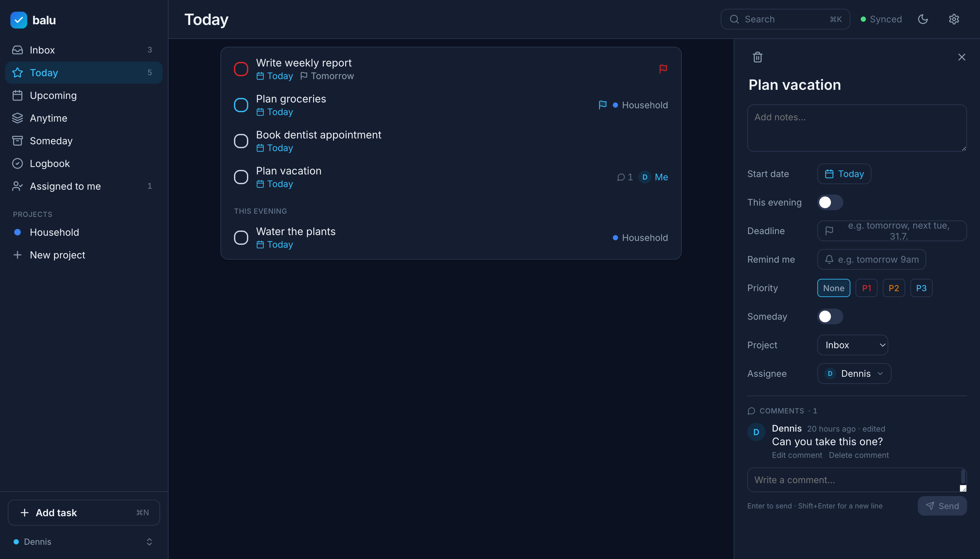Close the Plan vacation detail panel
The image size is (980, 559).
click(962, 57)
